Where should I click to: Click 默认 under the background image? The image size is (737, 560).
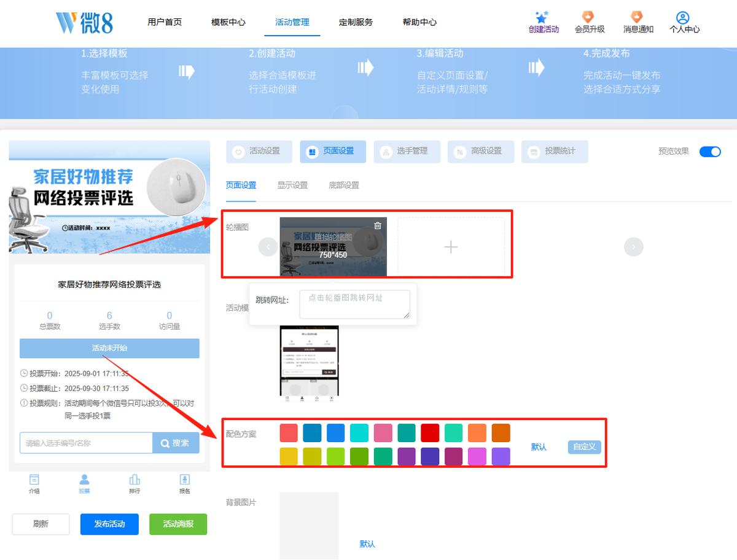[x=367, y=544]
